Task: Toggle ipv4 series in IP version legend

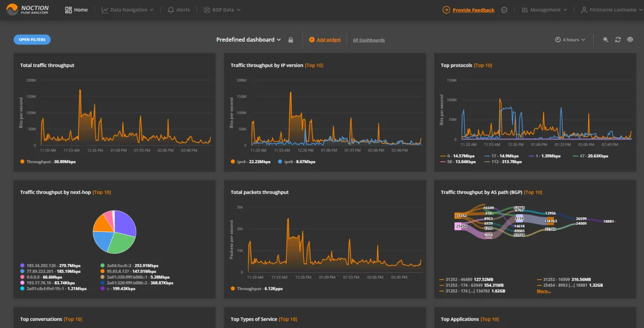Action: click(x=251, y=162)
